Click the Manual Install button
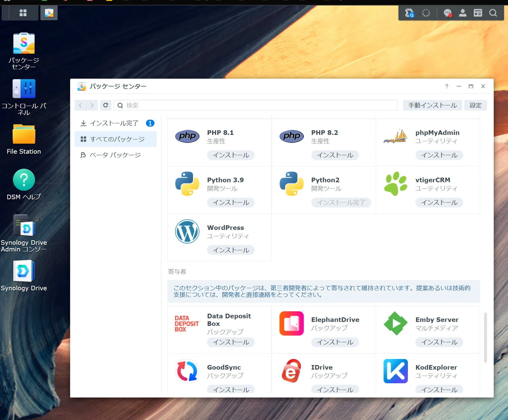508x420 pixels. (x=432, y=105)
